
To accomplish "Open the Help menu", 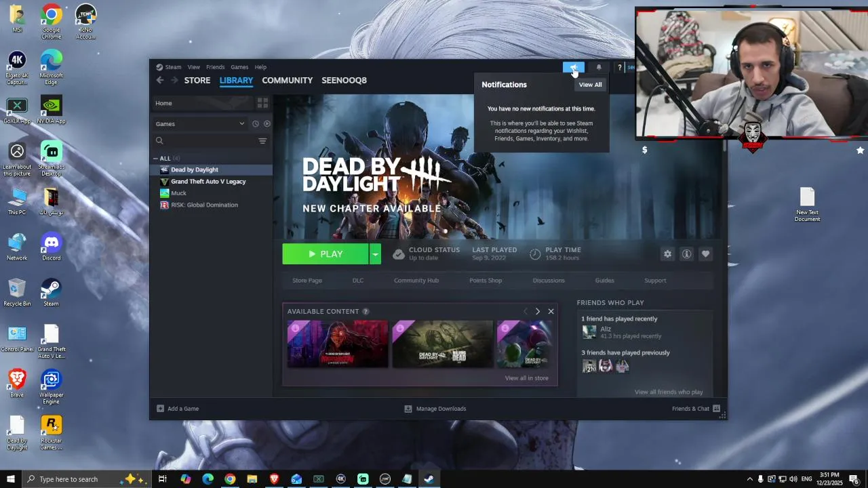I will [260, 67].
